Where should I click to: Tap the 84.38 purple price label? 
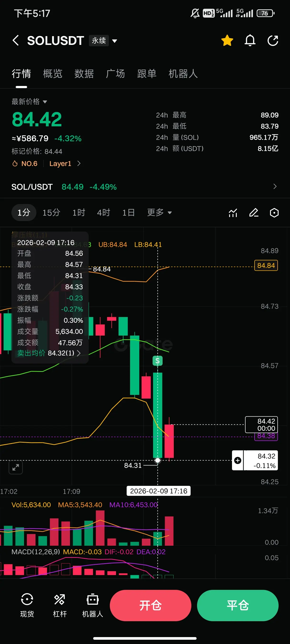pos(266,436)
